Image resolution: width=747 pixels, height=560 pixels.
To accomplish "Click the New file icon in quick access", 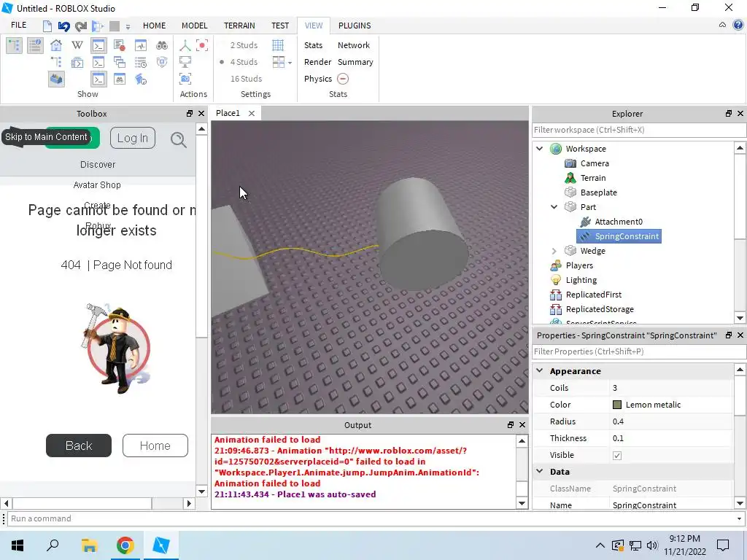I will click(47, 26).
